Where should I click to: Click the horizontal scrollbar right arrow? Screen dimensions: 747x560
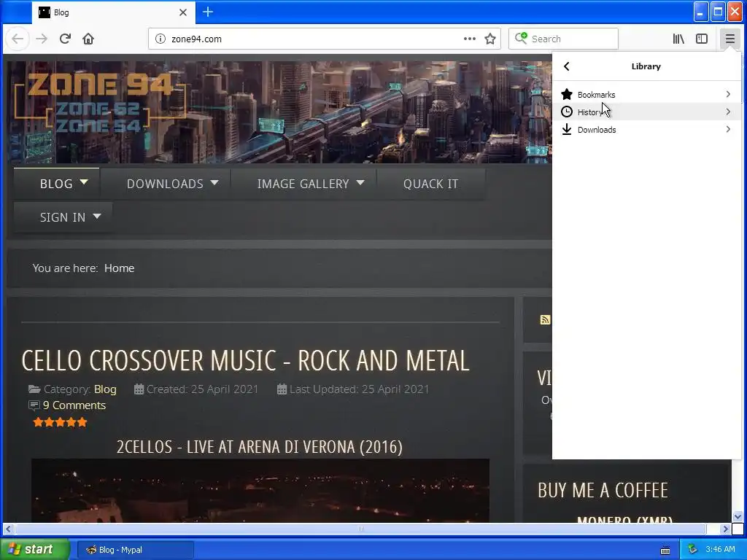[x=725, y=529]
